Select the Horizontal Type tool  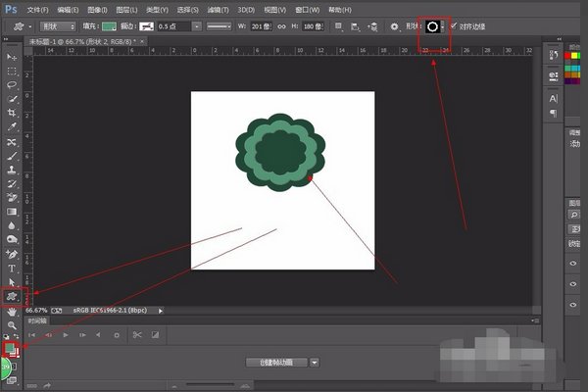(x=13, y=268)
